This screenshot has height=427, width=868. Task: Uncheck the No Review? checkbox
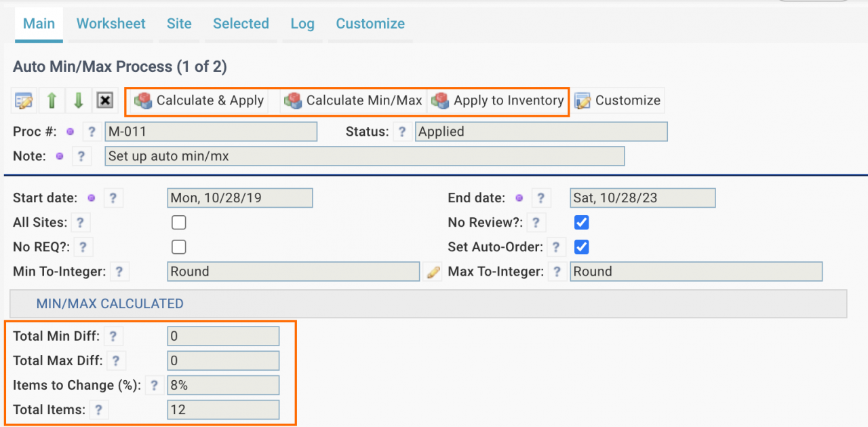581,223
